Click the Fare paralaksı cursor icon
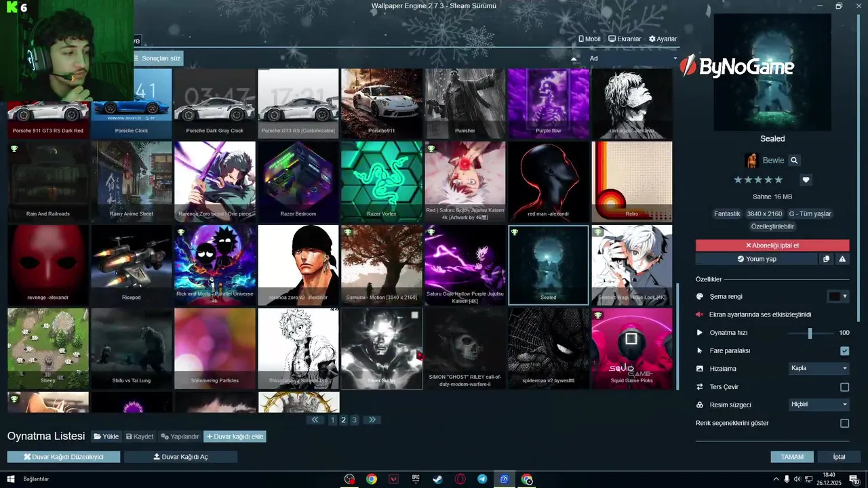The image size is (868, 488). tap(700, 350)
